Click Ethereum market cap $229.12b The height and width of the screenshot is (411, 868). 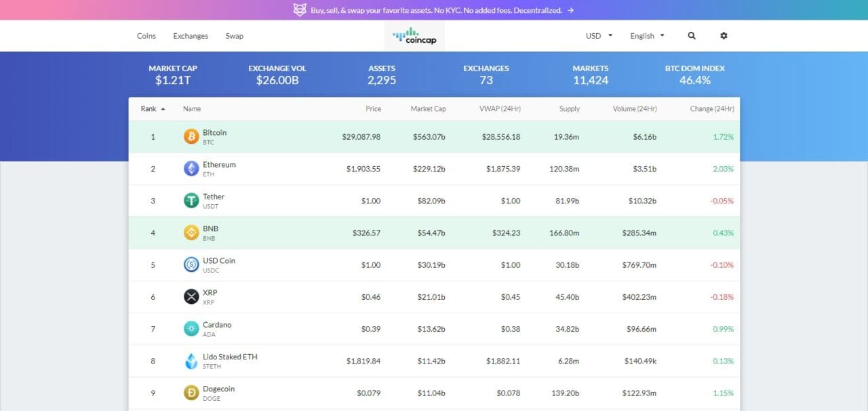[x=429, y=169]
